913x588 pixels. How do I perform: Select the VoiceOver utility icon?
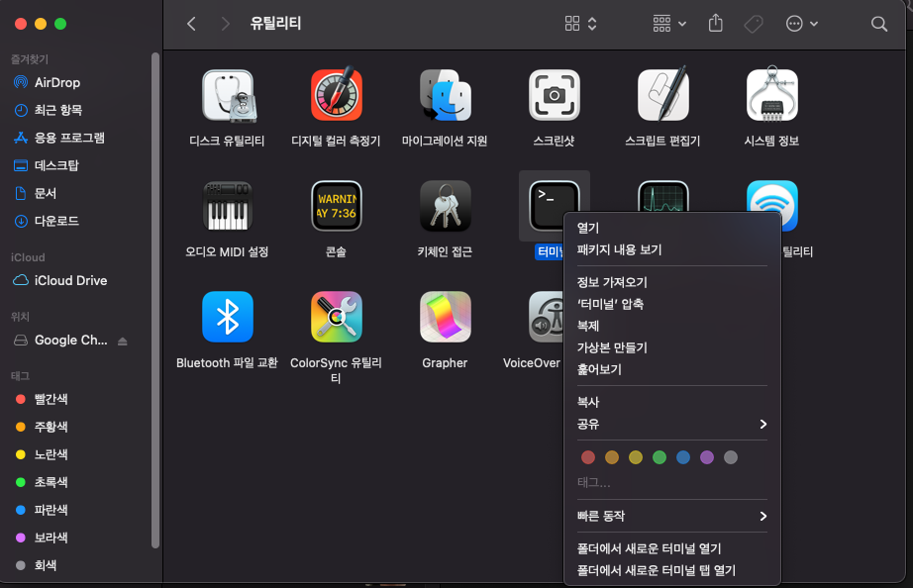(547, 317)
